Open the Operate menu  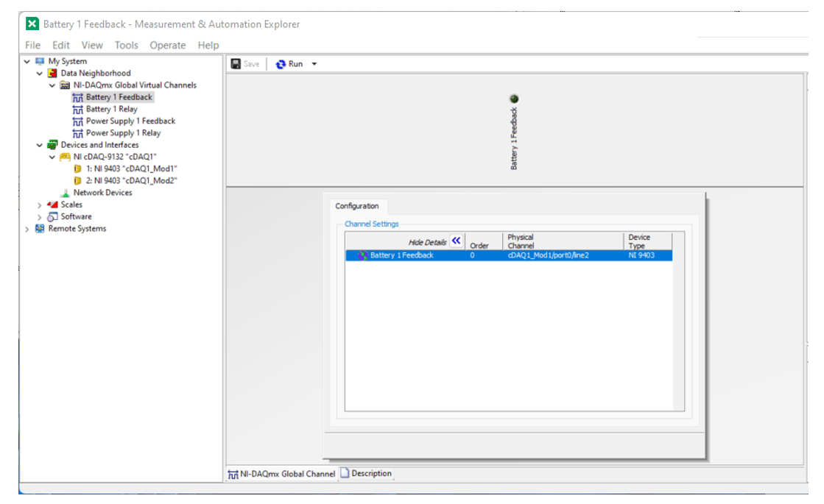(168, 45)
